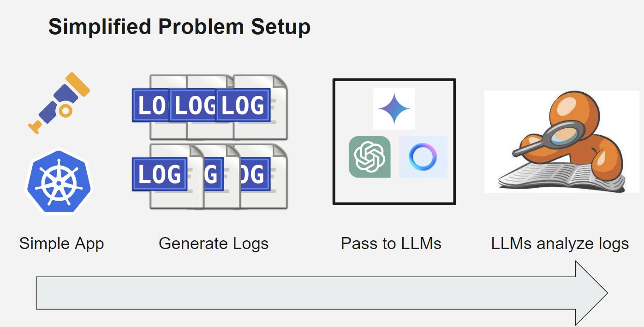Click the Gemini sparkle star icon

pyautogui.click(x=394, y=108)
